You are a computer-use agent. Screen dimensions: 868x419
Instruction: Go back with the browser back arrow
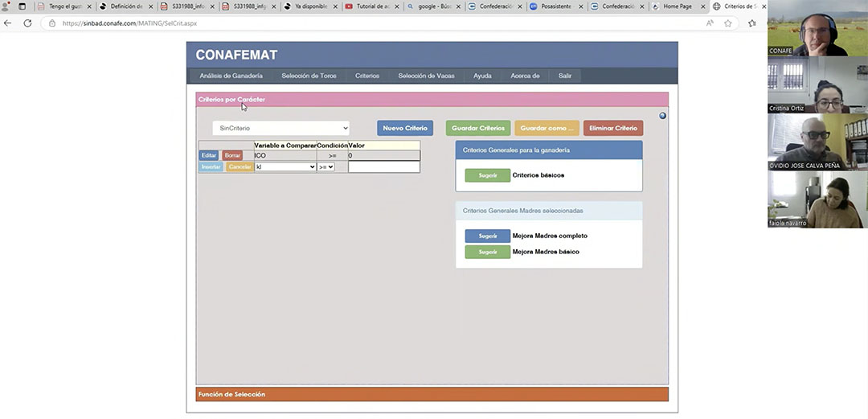pyautogui.click(x=8, y=23)
